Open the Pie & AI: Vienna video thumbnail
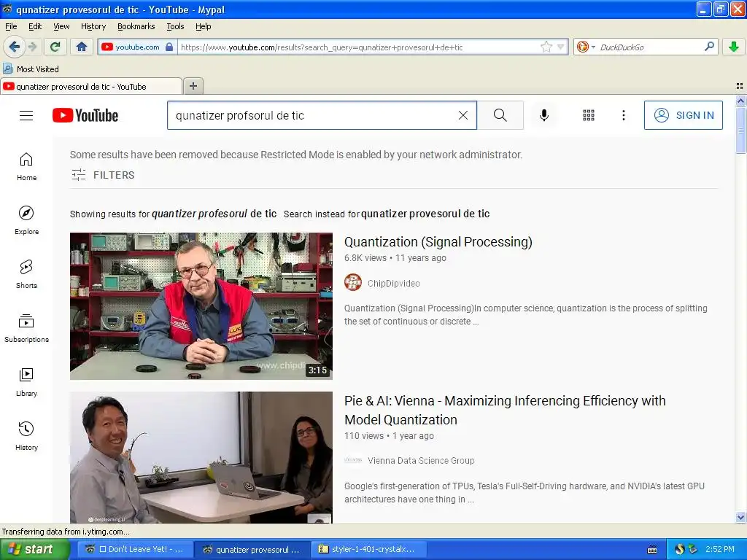The width and height of the screenshot is (747, 560). click(201, 457)
